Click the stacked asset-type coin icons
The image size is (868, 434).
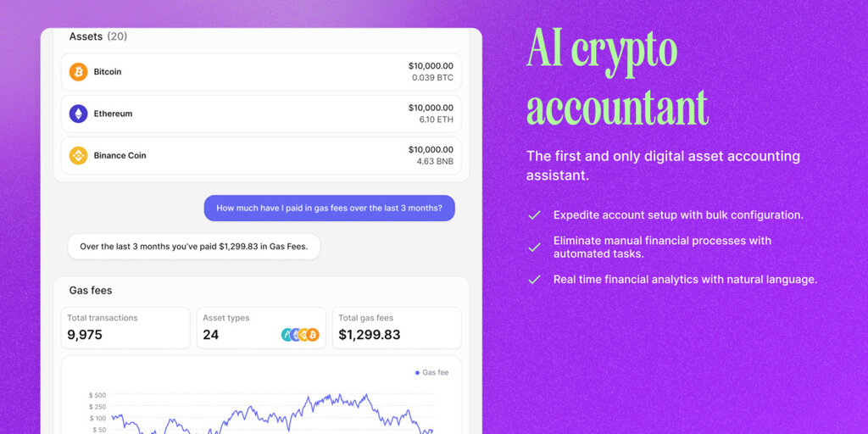click(300, 334)
